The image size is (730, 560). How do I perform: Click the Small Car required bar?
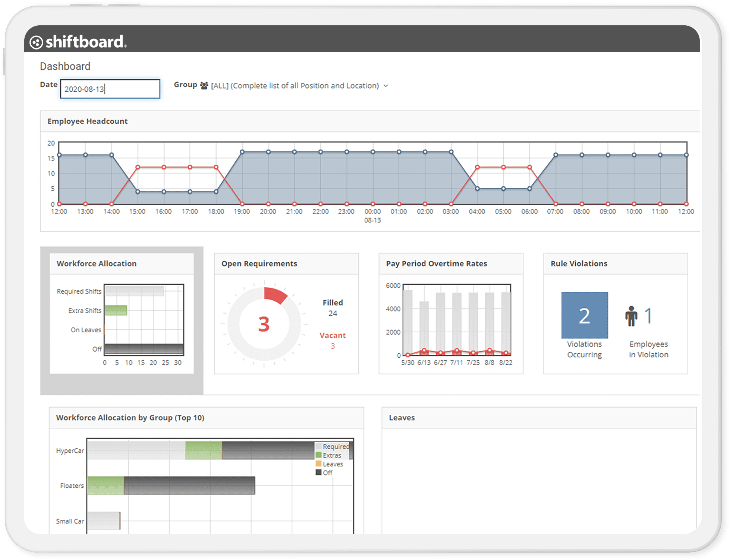pos(104,521)
